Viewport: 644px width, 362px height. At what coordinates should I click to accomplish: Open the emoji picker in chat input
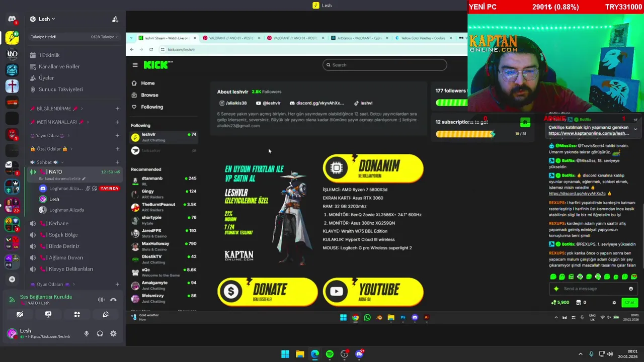(x=631, y=289)
